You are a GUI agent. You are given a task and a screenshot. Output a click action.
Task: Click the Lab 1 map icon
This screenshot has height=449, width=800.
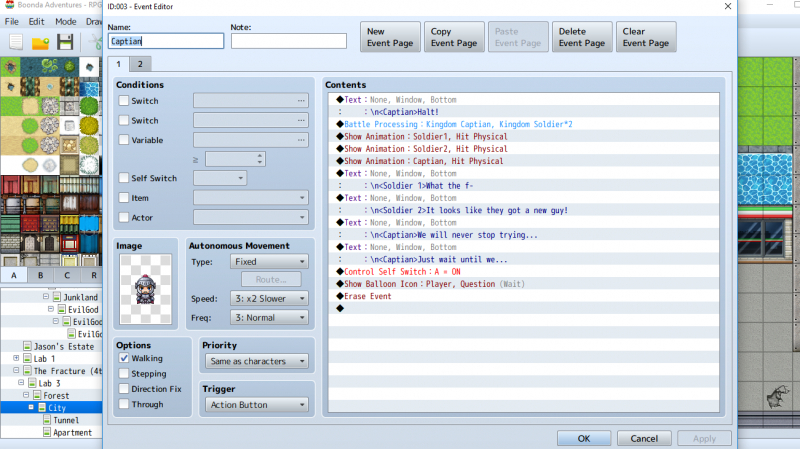28,359
